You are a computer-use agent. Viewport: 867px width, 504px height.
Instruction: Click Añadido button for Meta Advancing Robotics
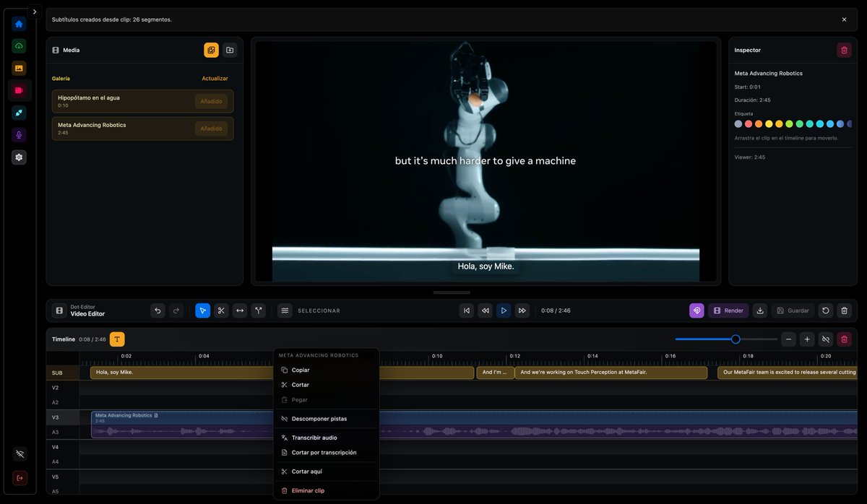tap(211, 129)
